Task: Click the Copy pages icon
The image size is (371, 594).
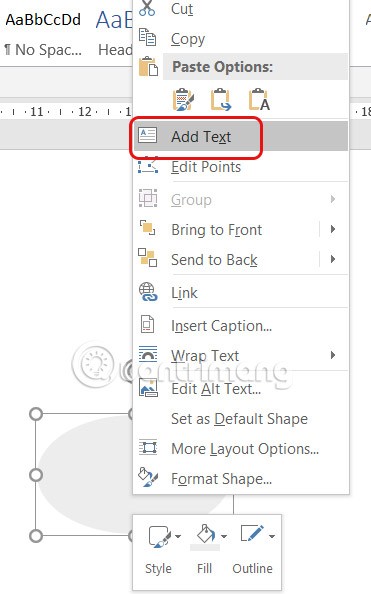Action: (x=147, y=38)
